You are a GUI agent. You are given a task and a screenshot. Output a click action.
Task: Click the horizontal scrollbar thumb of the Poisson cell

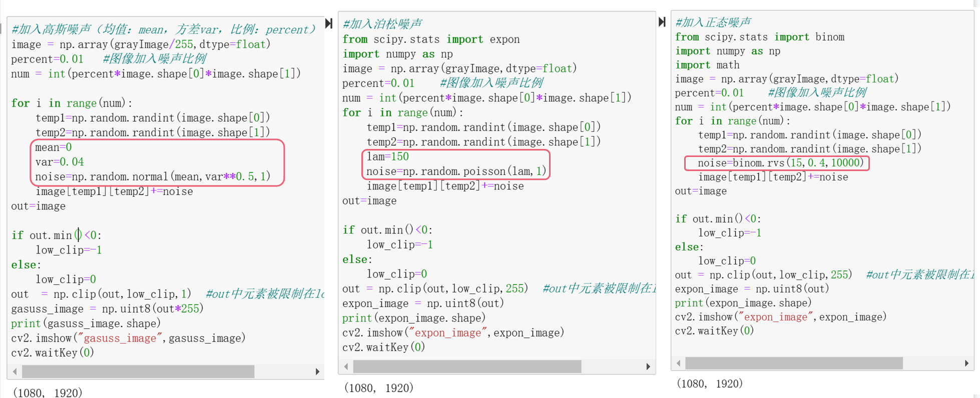[x=467, y=366]
